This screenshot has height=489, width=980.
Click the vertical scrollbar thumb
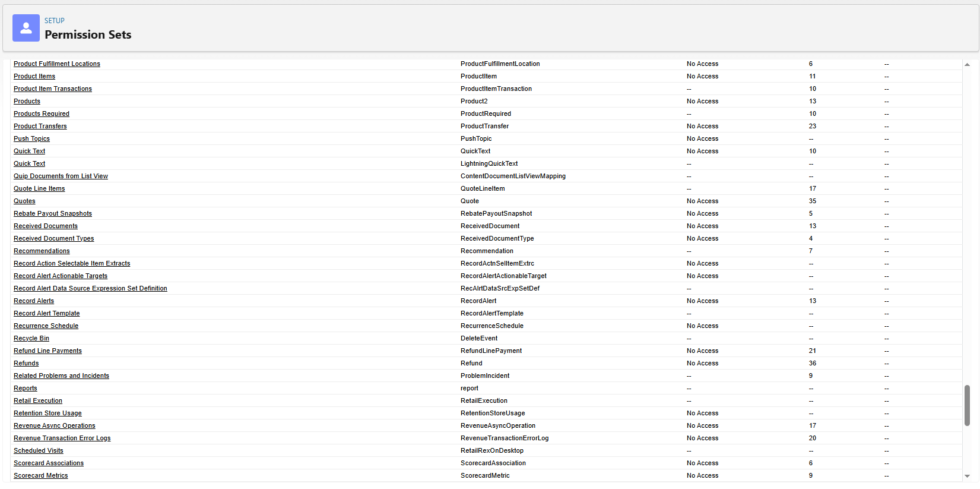pos(967,405)
